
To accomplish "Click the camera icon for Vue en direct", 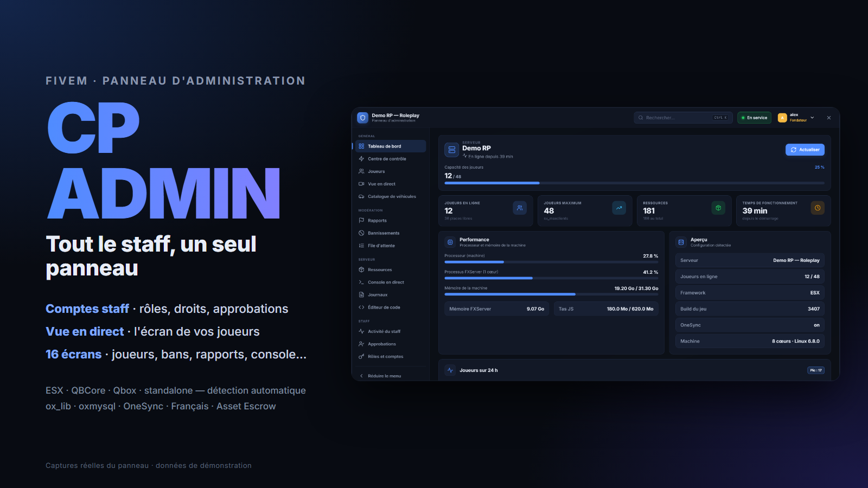I will 361,184.
